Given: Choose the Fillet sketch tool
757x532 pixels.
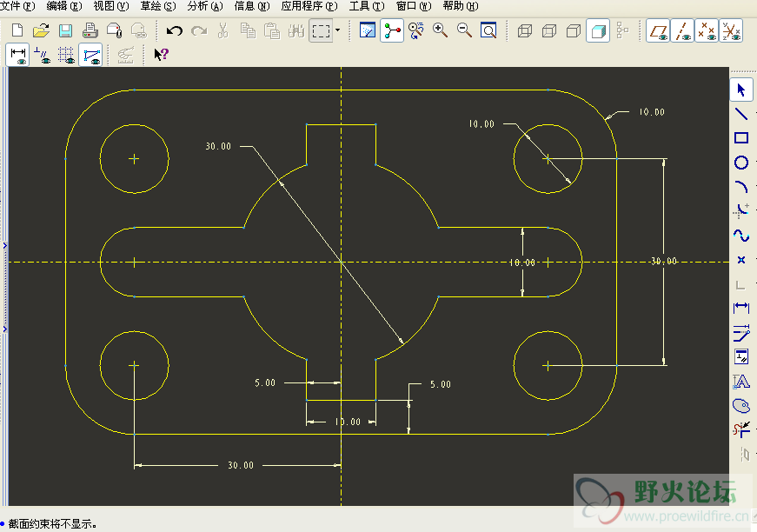Looking at the screenshot, I should pyautogui.click(x=741, y=210).
